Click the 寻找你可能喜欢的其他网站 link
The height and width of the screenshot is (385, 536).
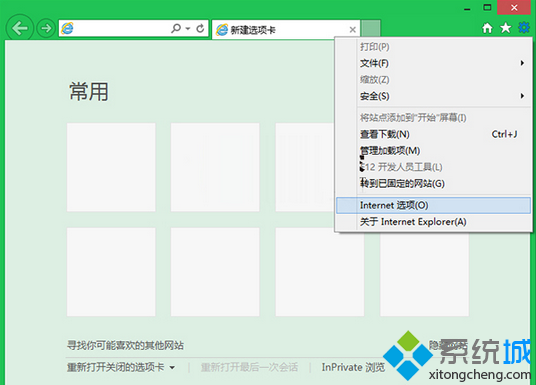125,345
